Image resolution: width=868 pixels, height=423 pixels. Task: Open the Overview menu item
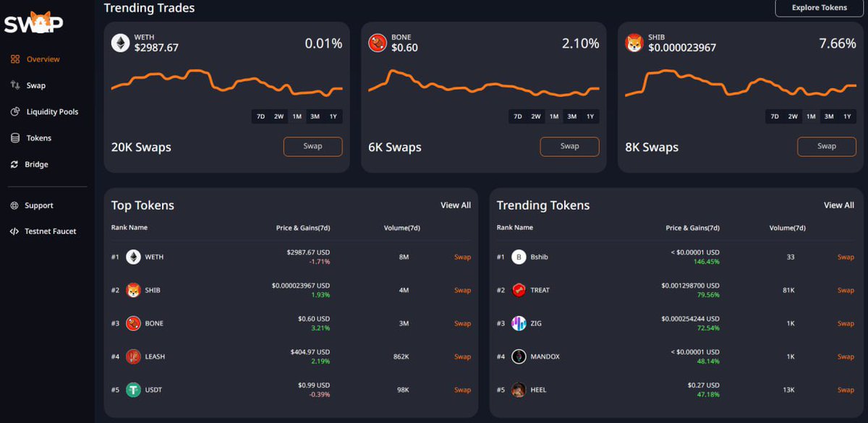tap(43, 59)
